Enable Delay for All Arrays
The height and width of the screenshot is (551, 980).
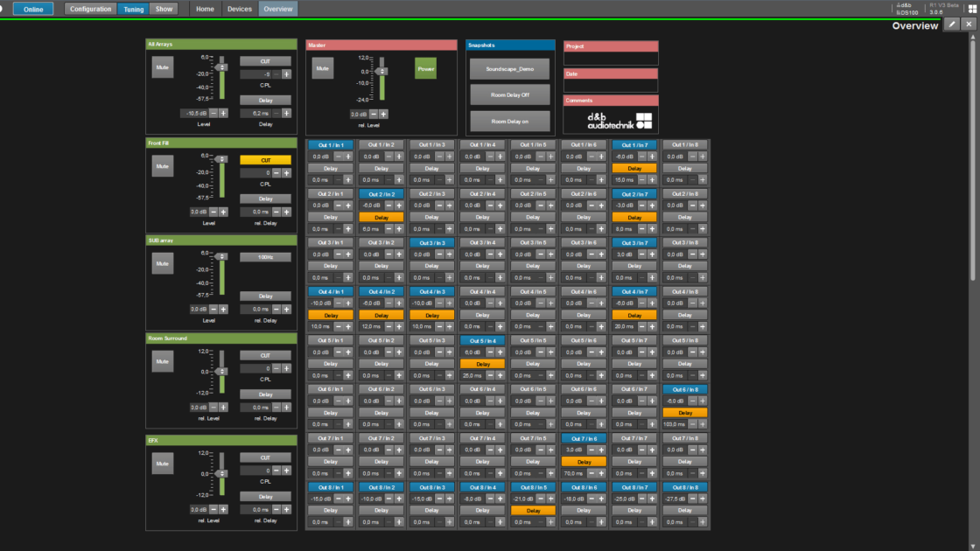pos(266,101)
